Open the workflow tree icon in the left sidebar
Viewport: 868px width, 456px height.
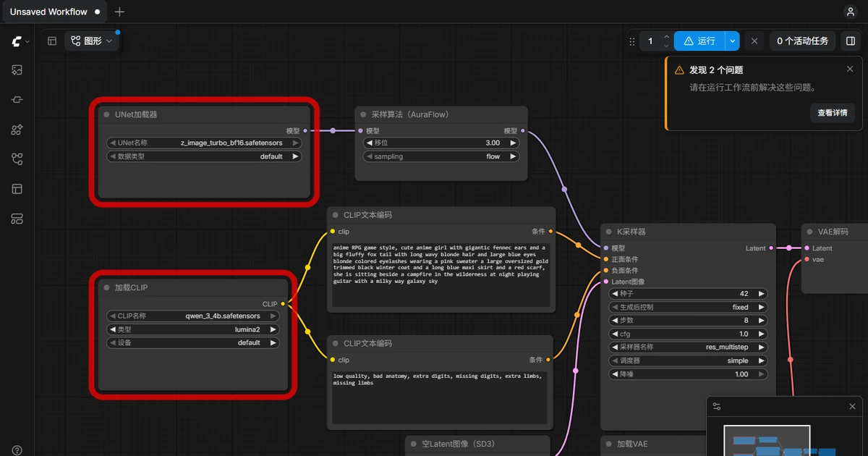coord(17,159)
